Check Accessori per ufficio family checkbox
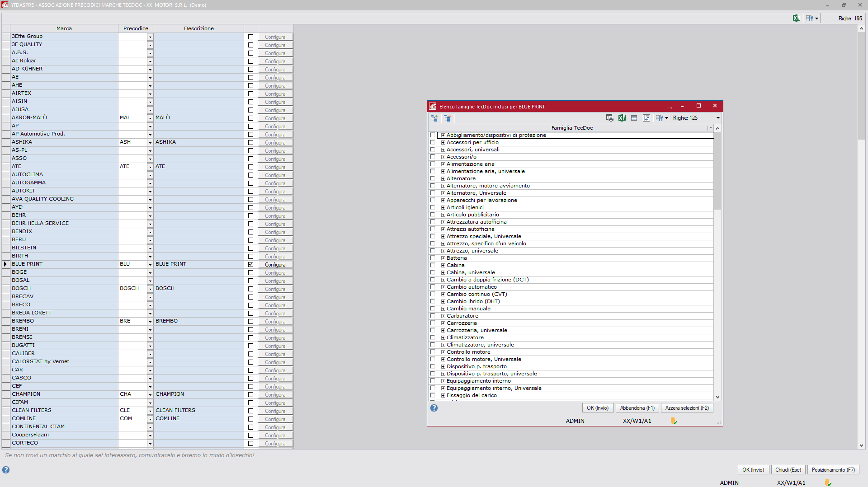Image resolution: width=868 pixels, height=487 pixels. [x=433, y=142]
